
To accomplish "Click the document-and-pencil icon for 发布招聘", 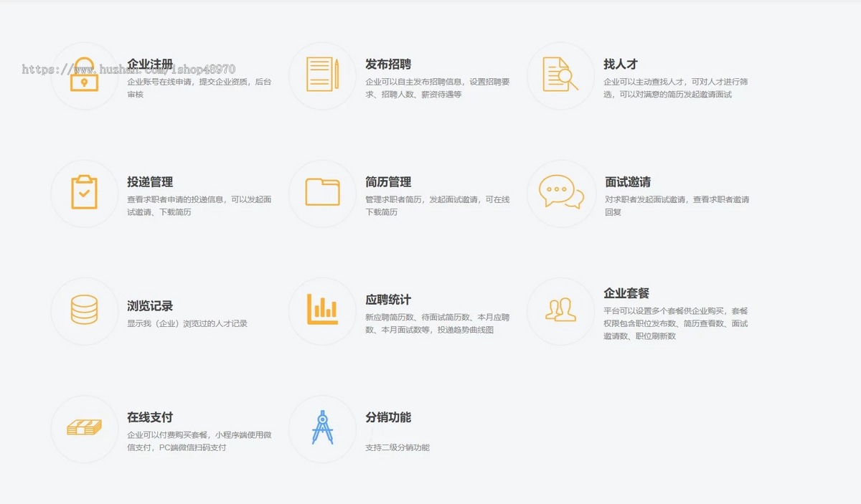I will (322, 75).
